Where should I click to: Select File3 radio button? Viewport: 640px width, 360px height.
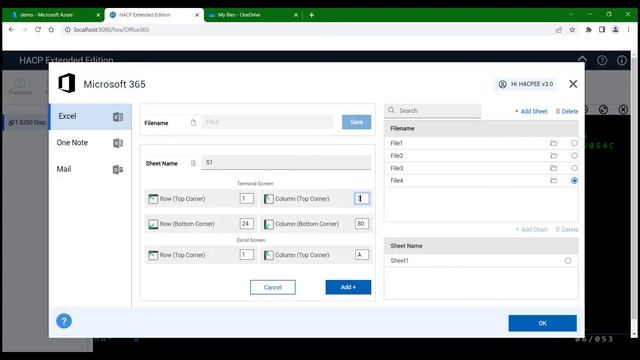click(x=574, y=168)
